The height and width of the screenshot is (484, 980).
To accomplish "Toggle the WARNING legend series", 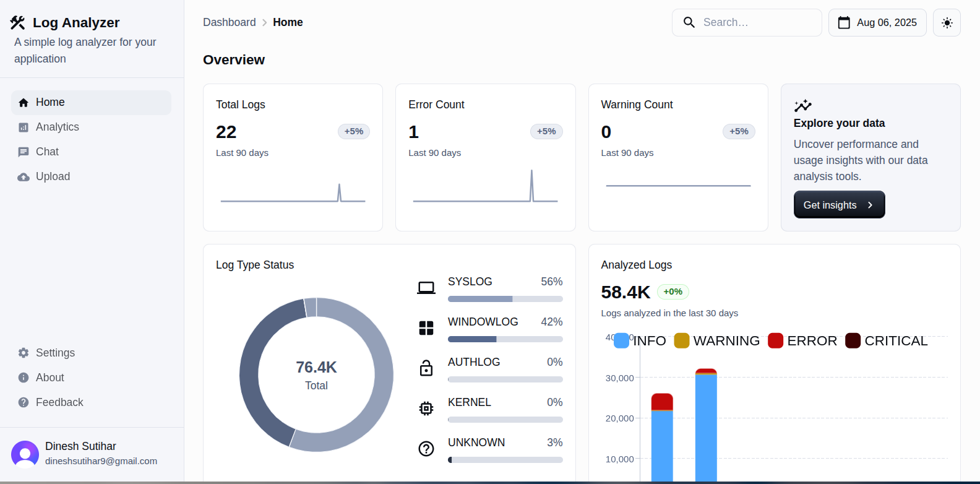I will [x=716, y=340].
